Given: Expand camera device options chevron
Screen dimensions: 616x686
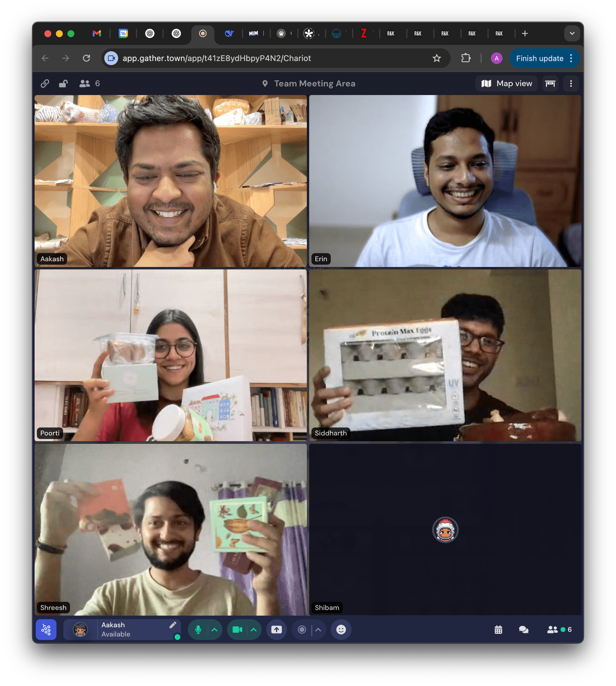Looking at the screenshot, I should coord(254,630).
